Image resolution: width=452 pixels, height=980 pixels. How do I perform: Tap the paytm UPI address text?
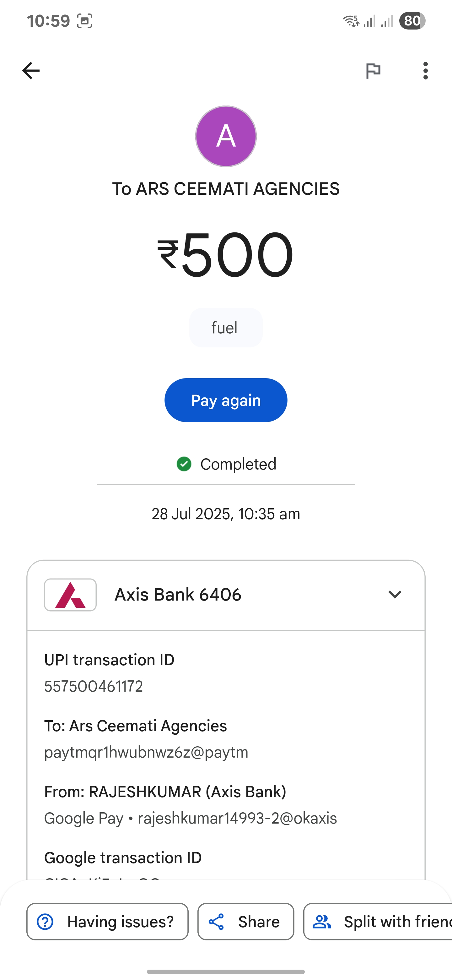click(146, 752)
